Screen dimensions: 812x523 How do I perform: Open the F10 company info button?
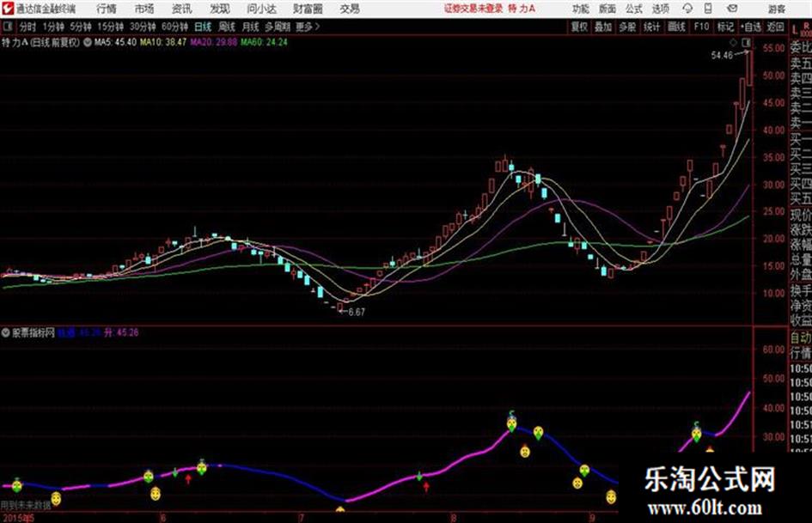702,27
